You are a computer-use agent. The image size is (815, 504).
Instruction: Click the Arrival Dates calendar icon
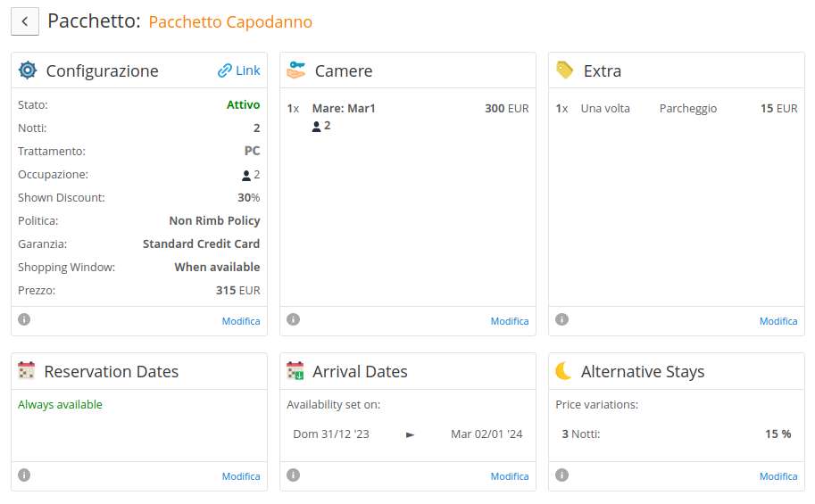pyautogui.click(x=295, y=370)
